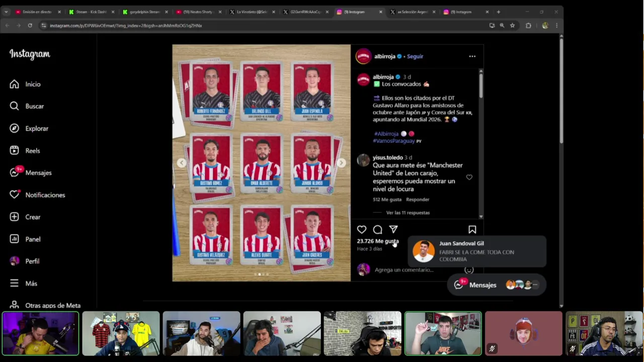Click 512 Me gusta on the comment
Screen dimensions: 644x362
(x=387, y=200)
